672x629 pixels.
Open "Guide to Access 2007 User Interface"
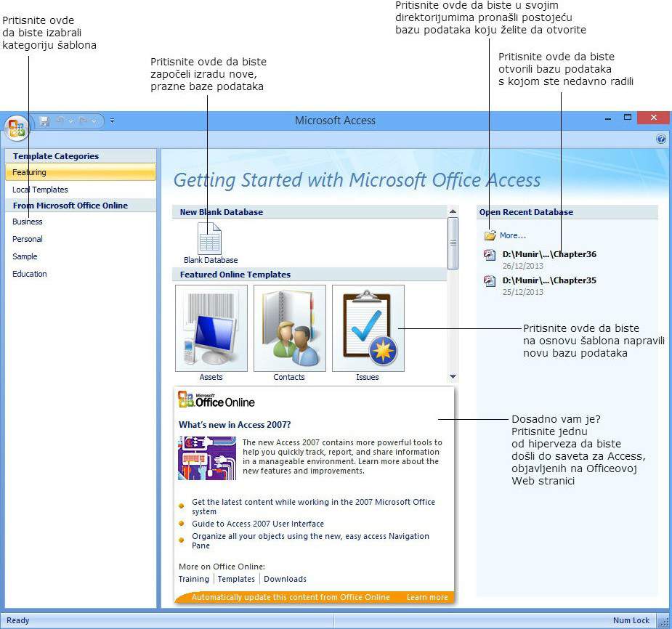pos(258,524)
